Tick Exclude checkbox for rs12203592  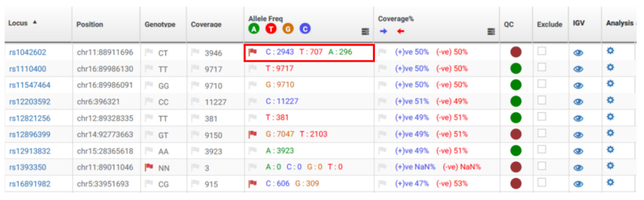(542, 100)
